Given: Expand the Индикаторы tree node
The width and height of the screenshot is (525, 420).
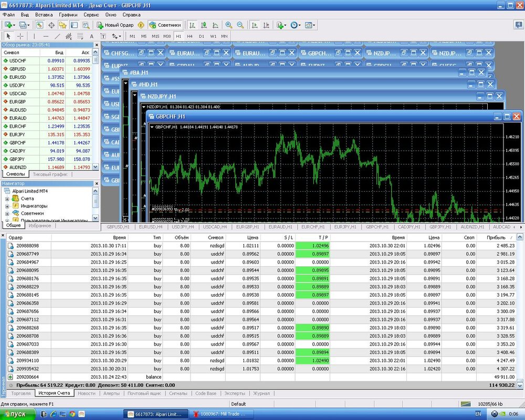Looking at the screenshot, I should [7, 206].
